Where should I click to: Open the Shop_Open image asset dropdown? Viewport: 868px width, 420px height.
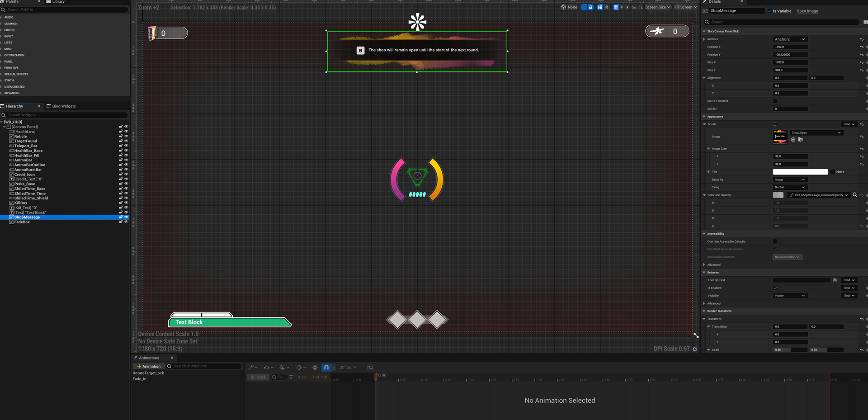click(816, 133)
